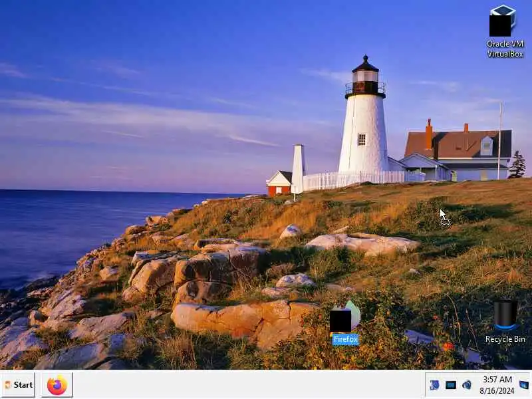Open the Start menu button
532x399 pixels.
coord(18,385)
